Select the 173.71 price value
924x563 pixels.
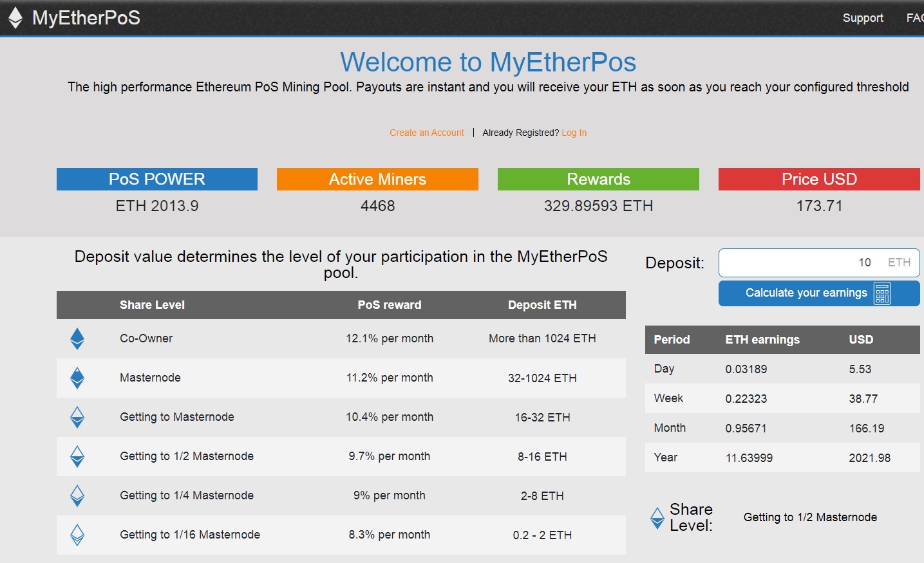coord(819,206)
